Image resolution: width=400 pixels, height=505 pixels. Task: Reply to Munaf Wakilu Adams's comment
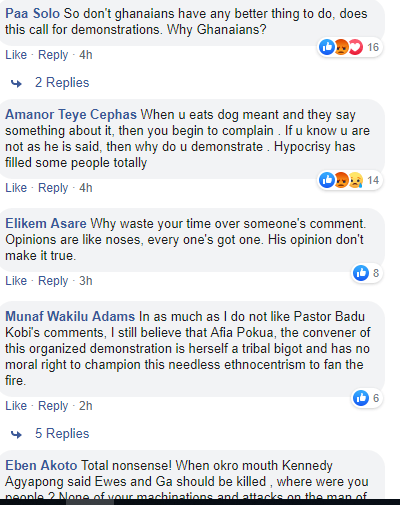pos(53,406)
